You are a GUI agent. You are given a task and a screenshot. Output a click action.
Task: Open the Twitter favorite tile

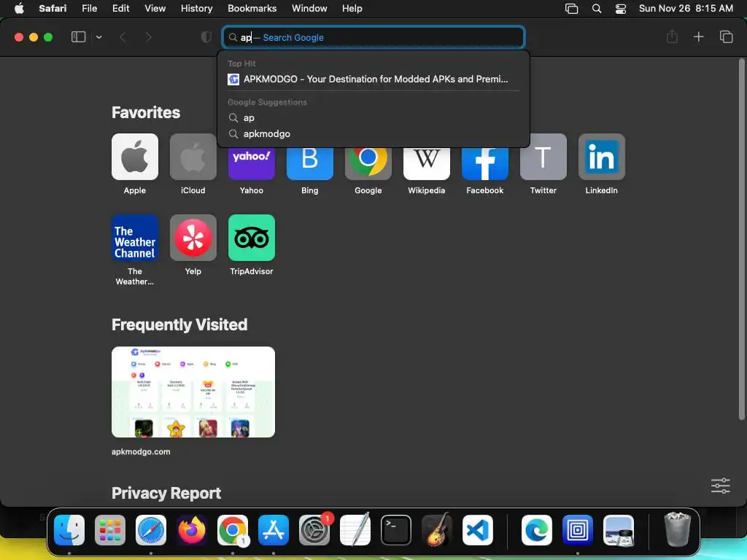(543, 157)
